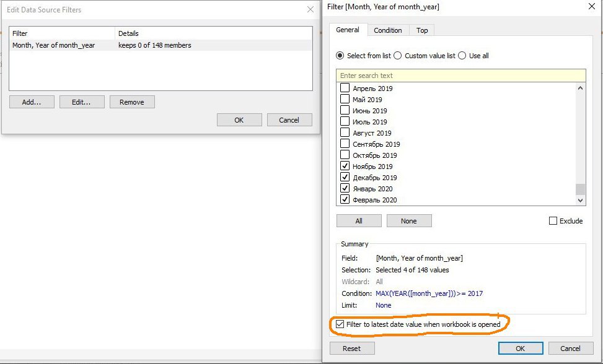Viewport: 603px width, 364px height.
Task: Uncheck the Январь 2020 checkbox
Action: (345, 189)
